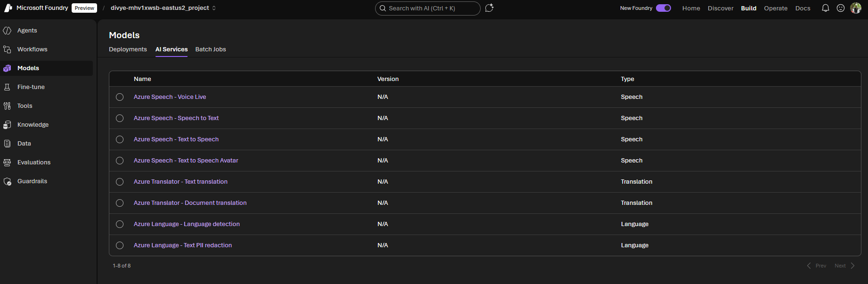This screenshot has width=868, height=284.
Task: Click the Prev pagination button
Action: [816, 266]
